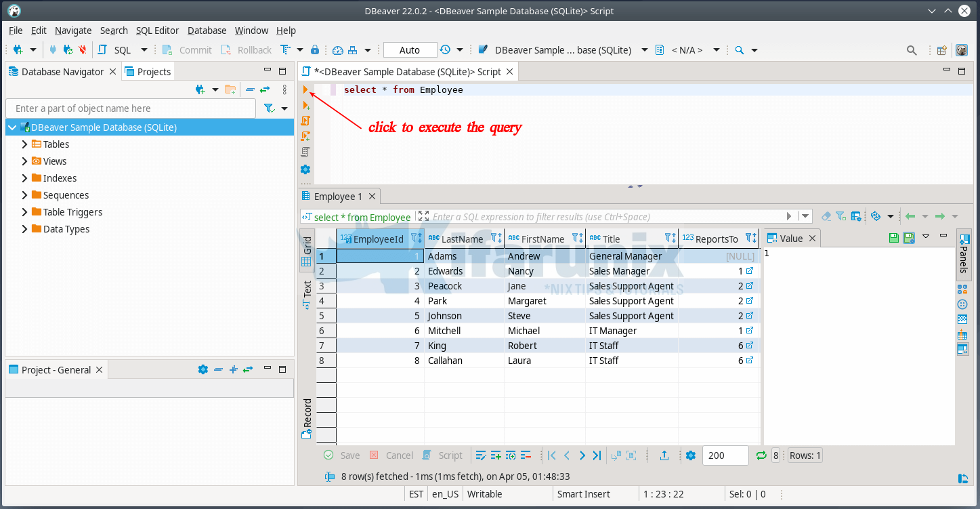The image size is (980, 509).
Task: Execute the SQL query with the orange play icon
Action: [305, 89]
